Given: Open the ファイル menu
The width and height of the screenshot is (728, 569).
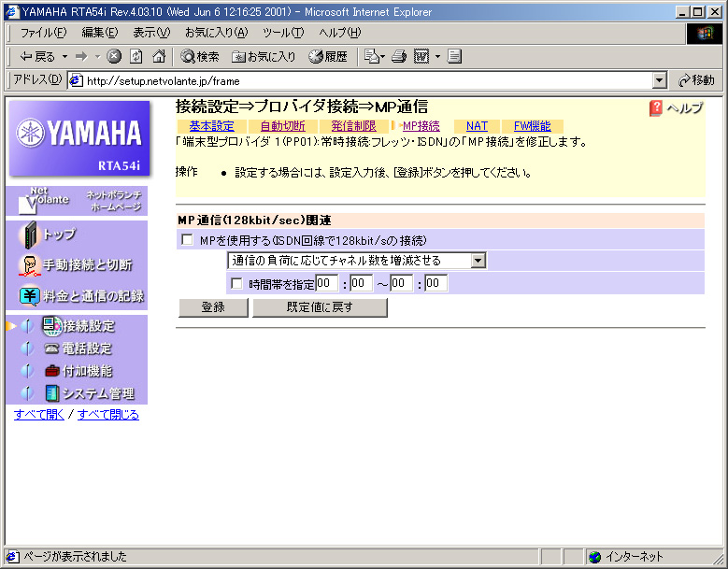Looking at the screenshot, I should pyautogui.click(x=43, y=33).
